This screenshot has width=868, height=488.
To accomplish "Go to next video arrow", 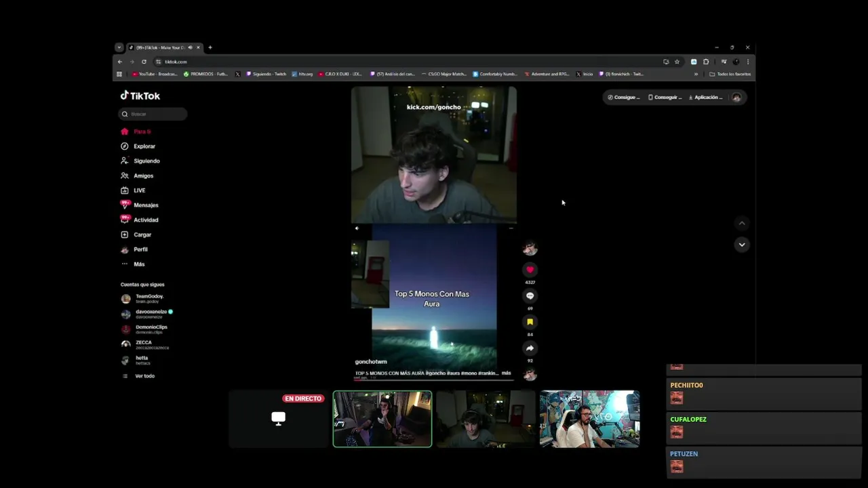I will coord(742,245).
